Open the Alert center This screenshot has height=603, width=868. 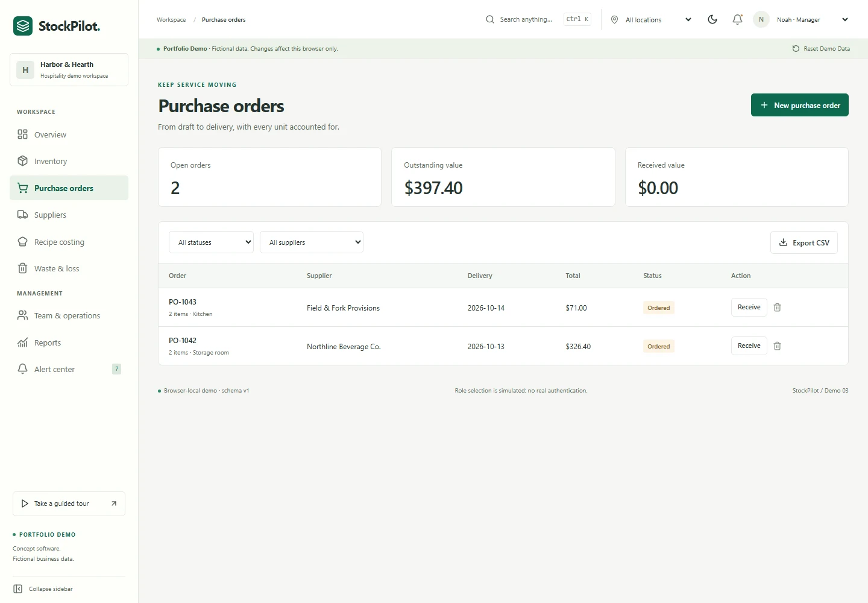pos(69,369)
